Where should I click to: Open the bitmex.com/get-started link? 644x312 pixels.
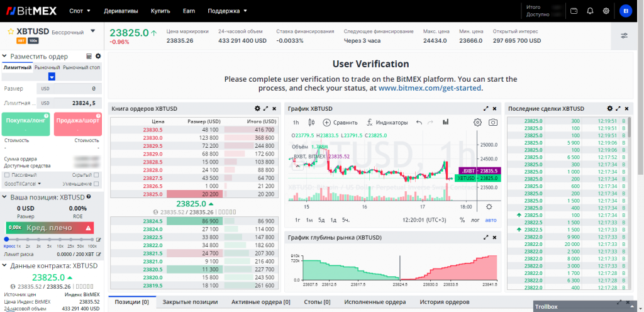tap(430, 89)
